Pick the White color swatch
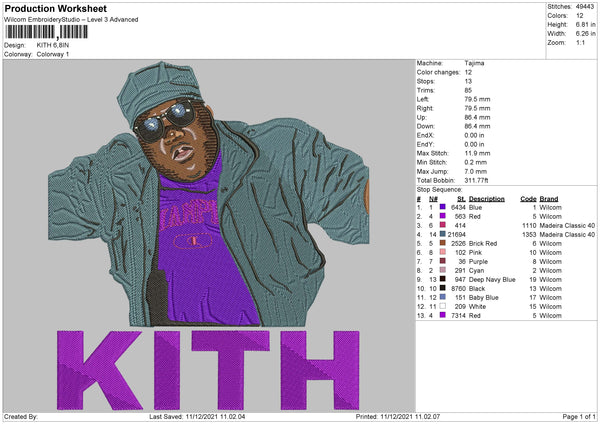 (442, 306)
